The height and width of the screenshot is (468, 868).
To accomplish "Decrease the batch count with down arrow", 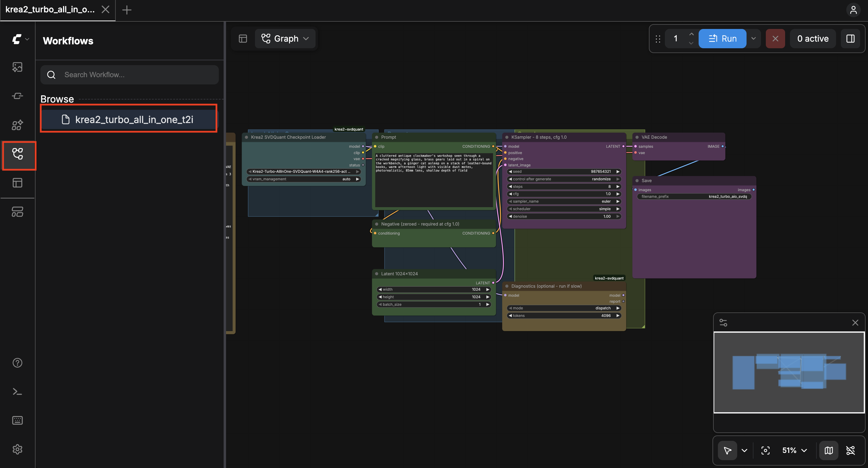I will (x=691, y=43).
